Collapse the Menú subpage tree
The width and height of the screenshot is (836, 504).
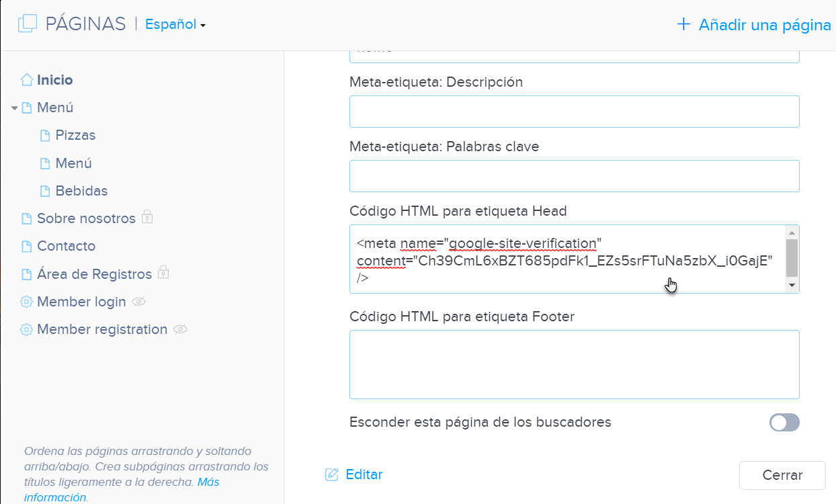click(x=15, y=108)
